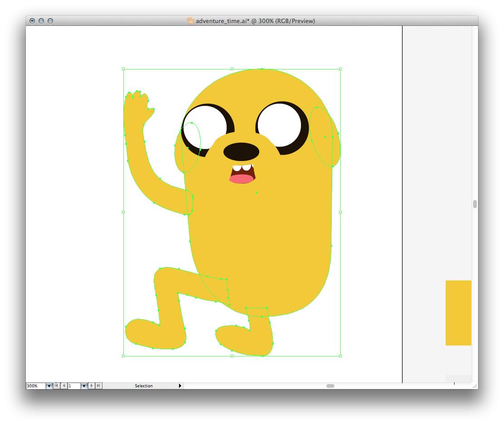
Task: Click the bottom-center bounding box handle
Action: click(232, 356)
